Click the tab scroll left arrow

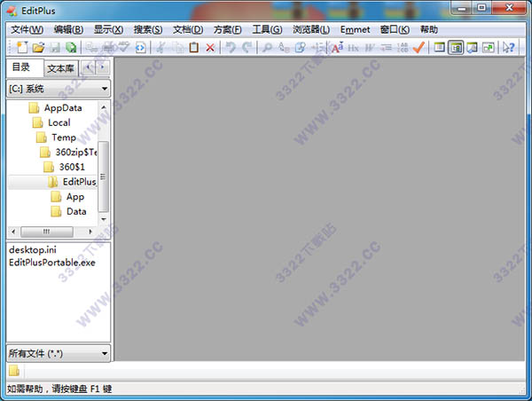pyautogui.click(x=89, y=67)
